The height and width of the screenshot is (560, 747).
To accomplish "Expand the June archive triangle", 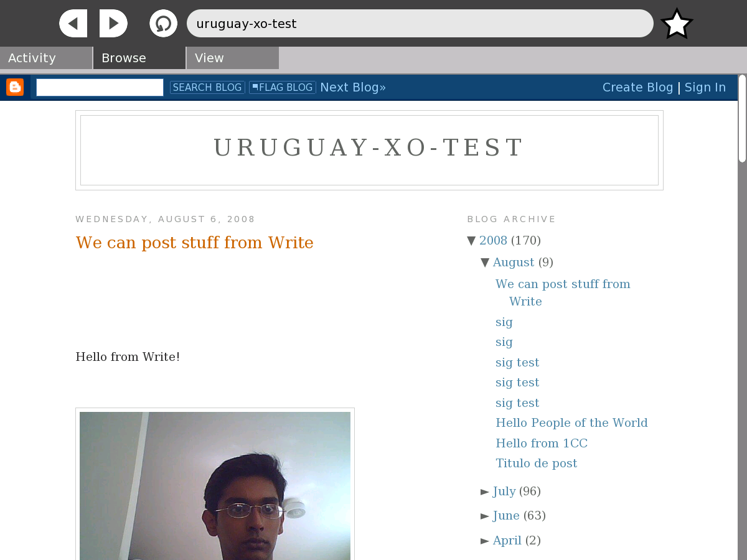I will [485, 516].
